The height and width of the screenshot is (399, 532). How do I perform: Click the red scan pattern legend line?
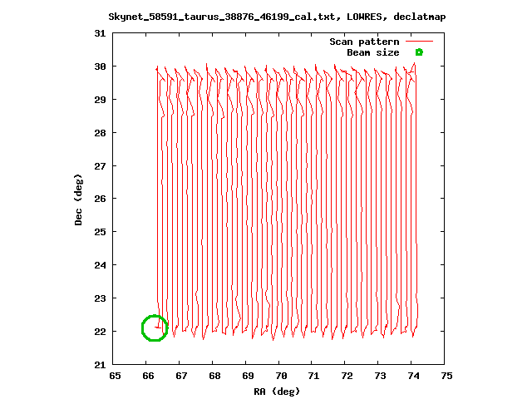(419, 42)
